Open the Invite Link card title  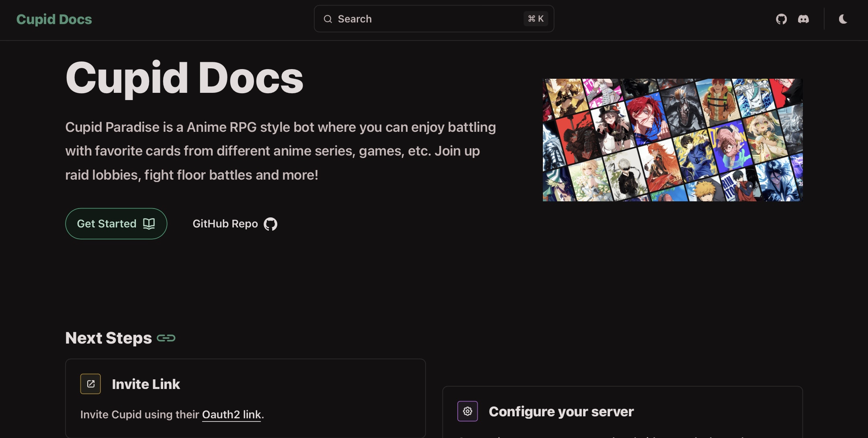pos(146,385)
